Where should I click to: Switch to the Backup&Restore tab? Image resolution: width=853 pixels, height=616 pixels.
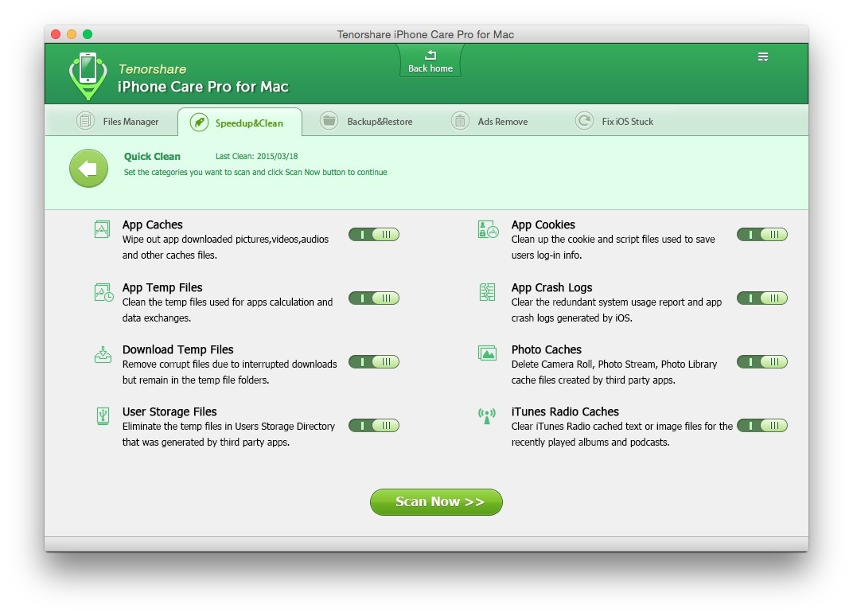point(367,122)
